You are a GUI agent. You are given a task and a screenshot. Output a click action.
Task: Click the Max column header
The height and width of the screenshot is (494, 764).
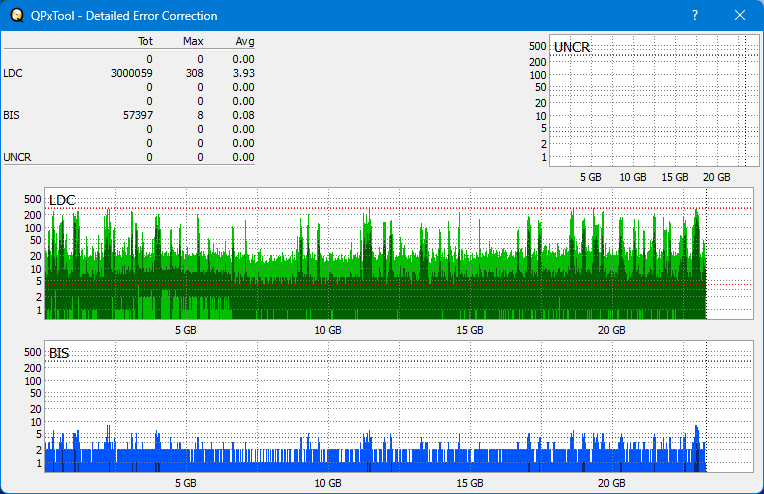(193, 41)
